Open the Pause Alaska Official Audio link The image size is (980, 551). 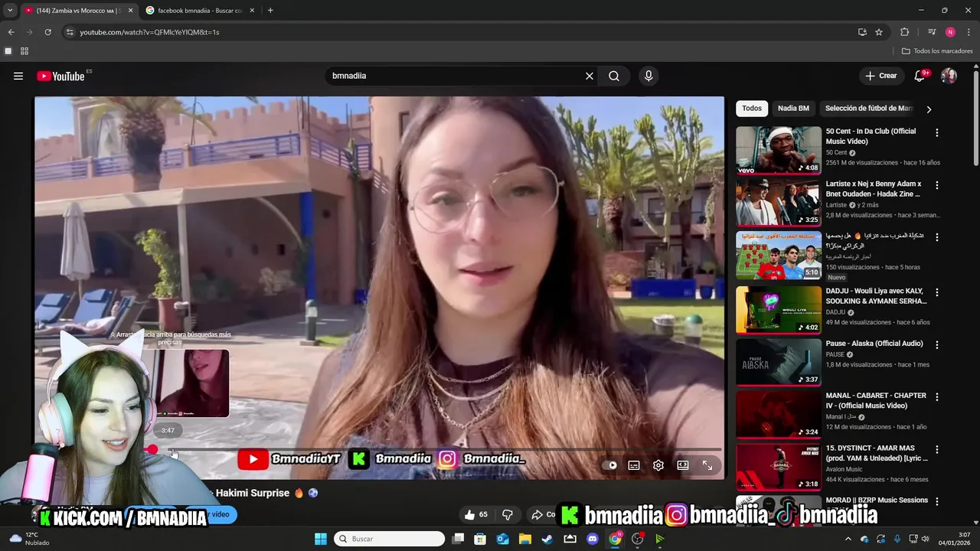874,344
